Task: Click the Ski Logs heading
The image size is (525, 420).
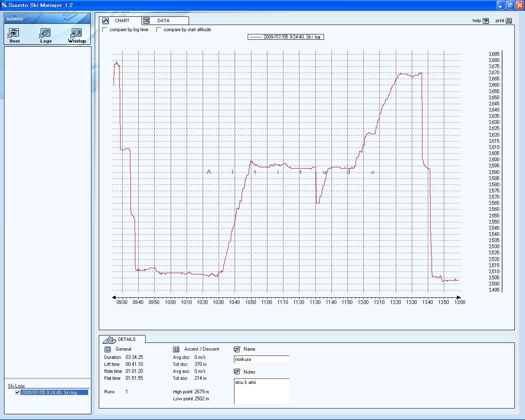Action: point(16,386)
